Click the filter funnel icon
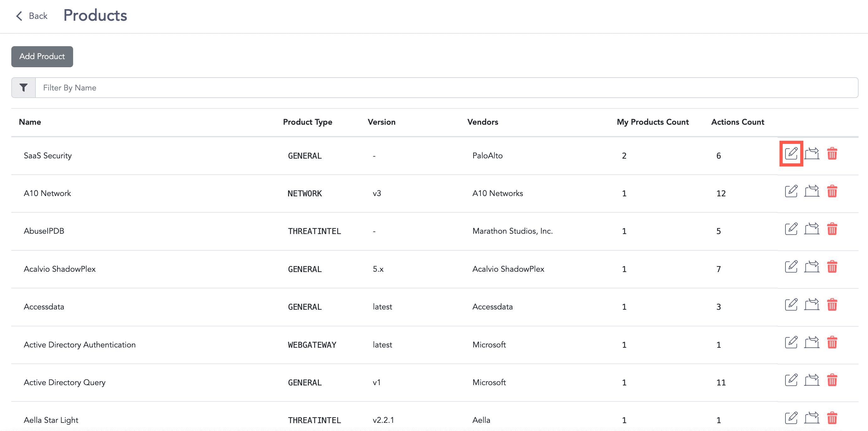 (x=23, y=87)
